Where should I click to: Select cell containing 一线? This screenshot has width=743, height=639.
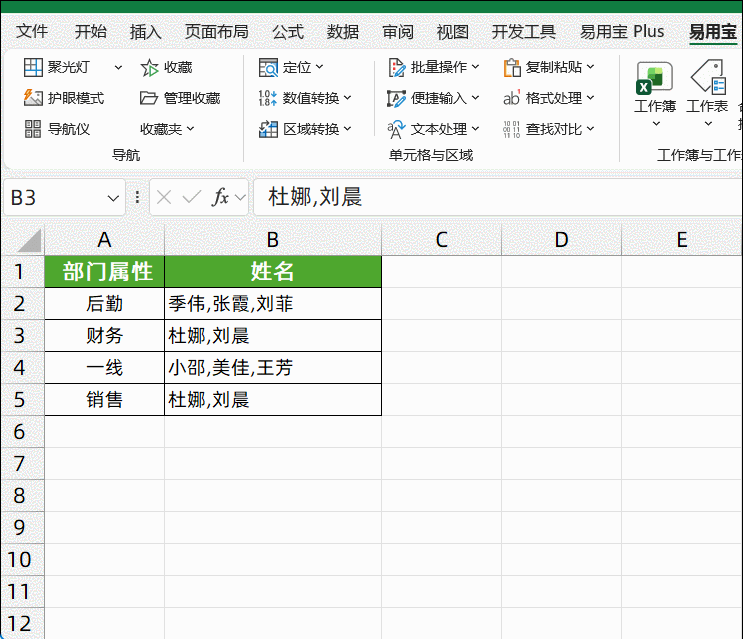tap(104, 368)
